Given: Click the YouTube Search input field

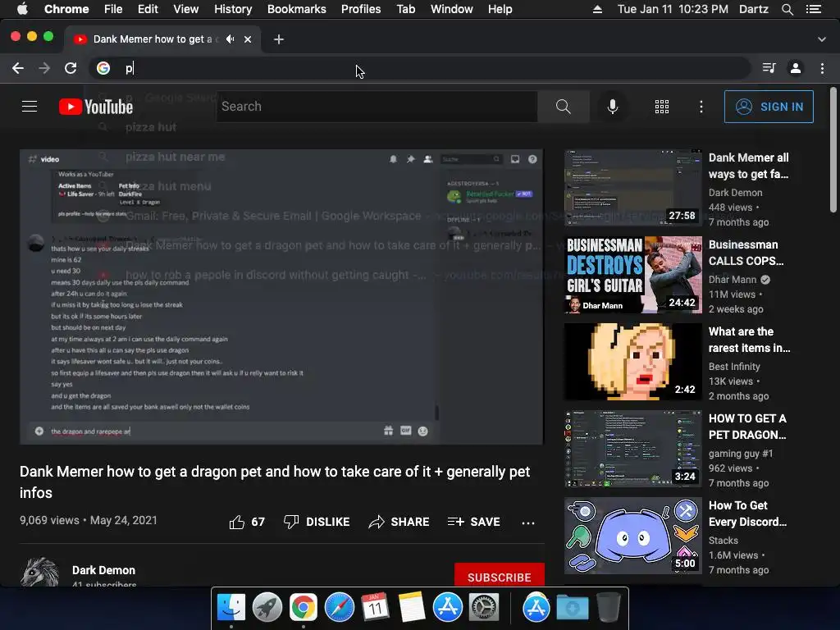Looking at the screenshot, I should click(377, 107).
